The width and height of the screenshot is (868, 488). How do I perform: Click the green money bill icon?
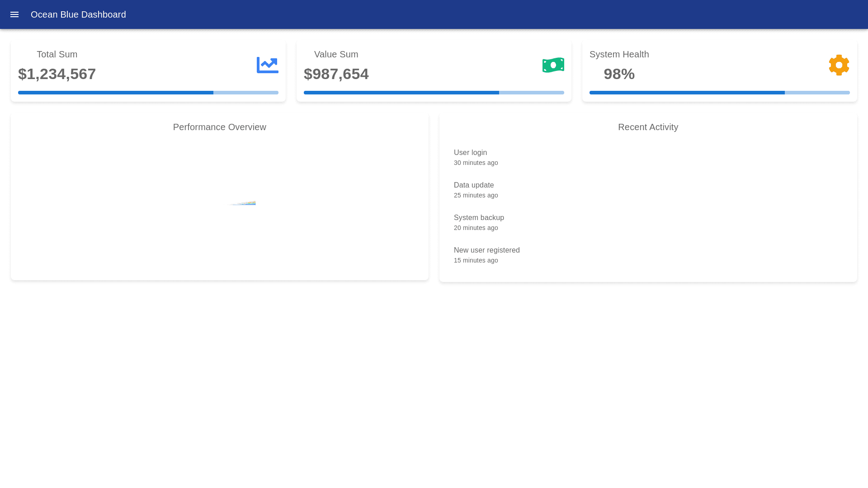pos(553,65)
